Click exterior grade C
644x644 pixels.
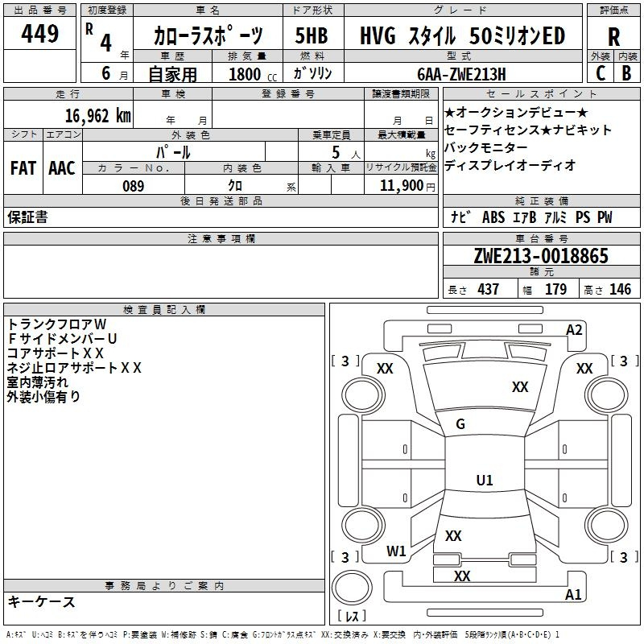601,73
